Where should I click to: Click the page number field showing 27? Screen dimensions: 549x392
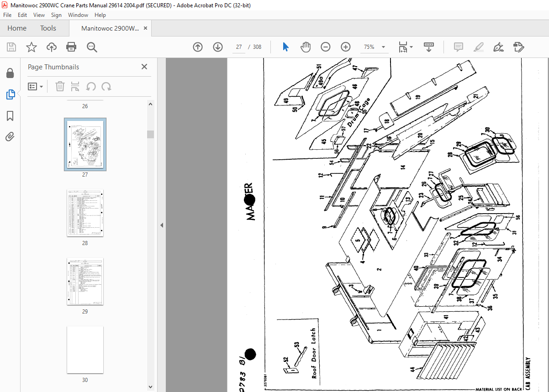tap(239, 47)
